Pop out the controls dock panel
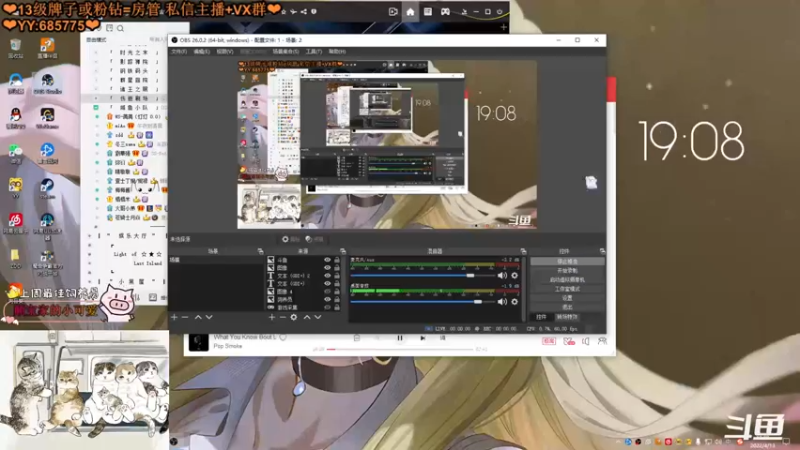 603,251
